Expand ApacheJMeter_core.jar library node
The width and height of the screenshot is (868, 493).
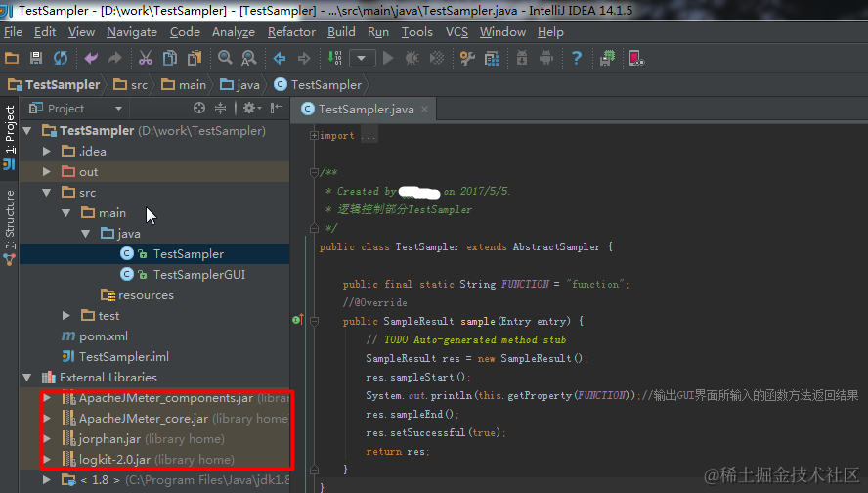pyautogui.click(x=47, y=419)
